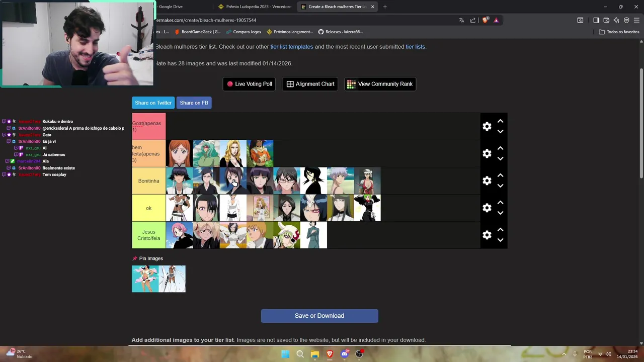644x362 pixels.
Task: Click the Brave Shields lion icon
Action: tap(485, 20)
